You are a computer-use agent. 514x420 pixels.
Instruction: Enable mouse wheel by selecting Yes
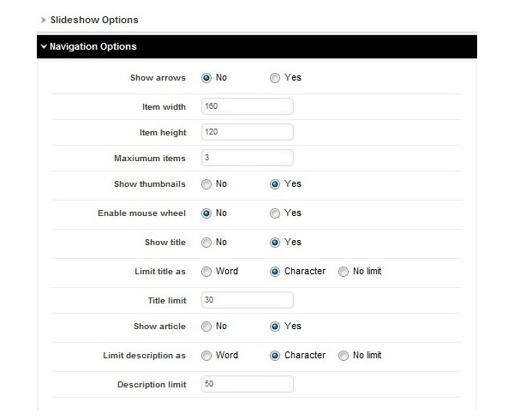(275, 213)
